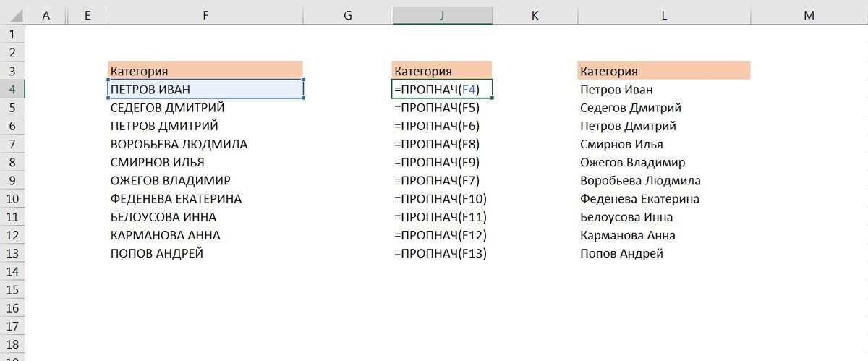This screenshot has height=361, width=868.
Task: Click cell СМИРНОВ ИЛЬЯ
Action: (x=205, y=162)
